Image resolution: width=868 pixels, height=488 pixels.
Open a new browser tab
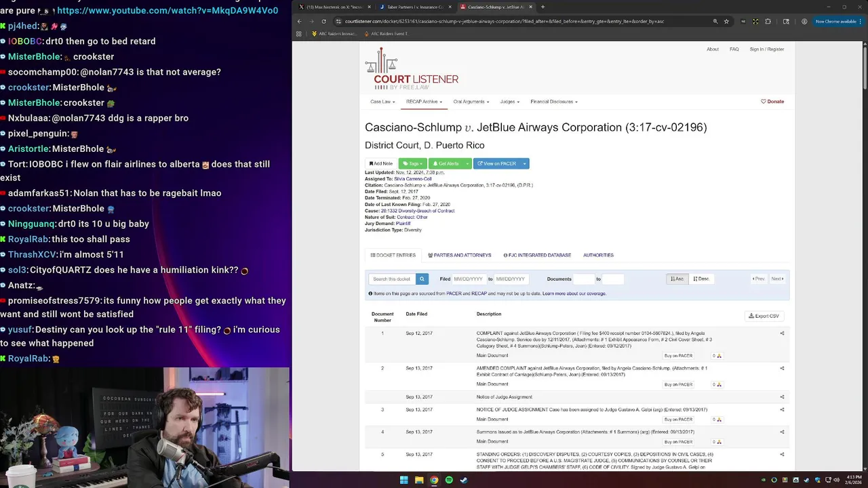[x=542, y=7]
